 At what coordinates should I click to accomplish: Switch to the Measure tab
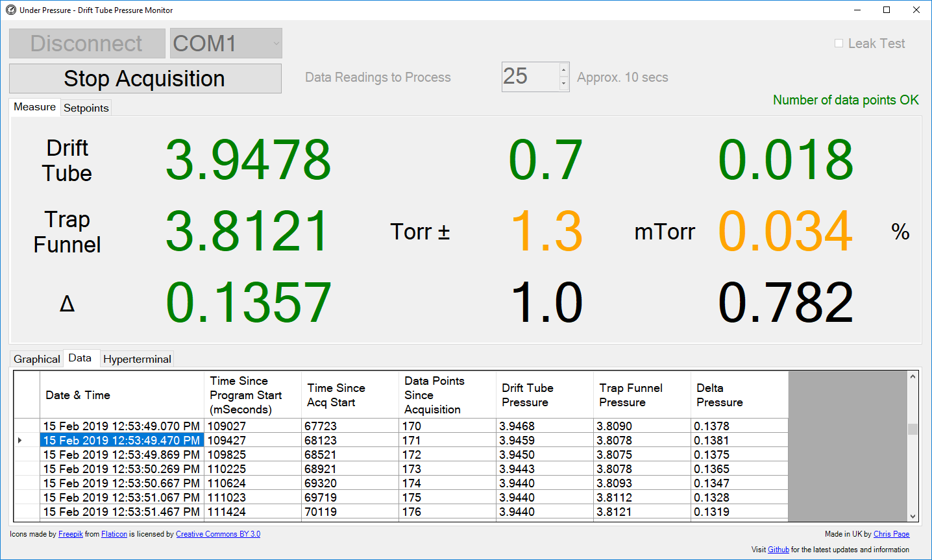click(35, 107)
